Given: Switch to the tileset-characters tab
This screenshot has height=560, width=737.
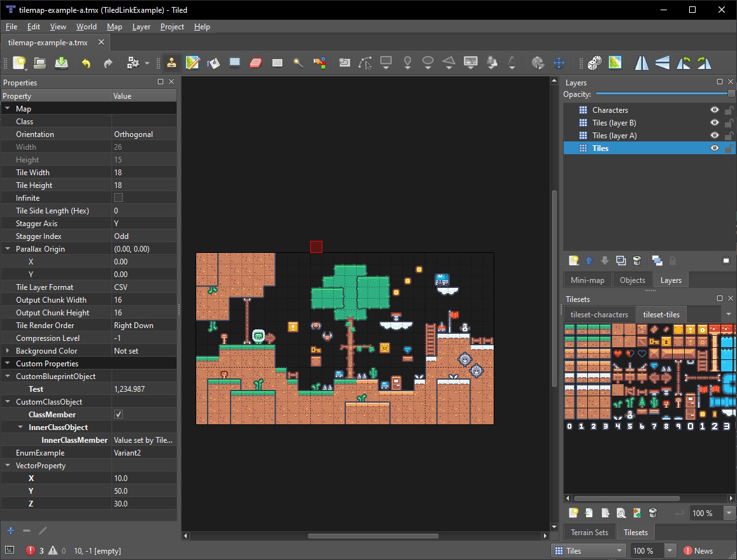Looking at the screenshot, I should click(599, 315).
